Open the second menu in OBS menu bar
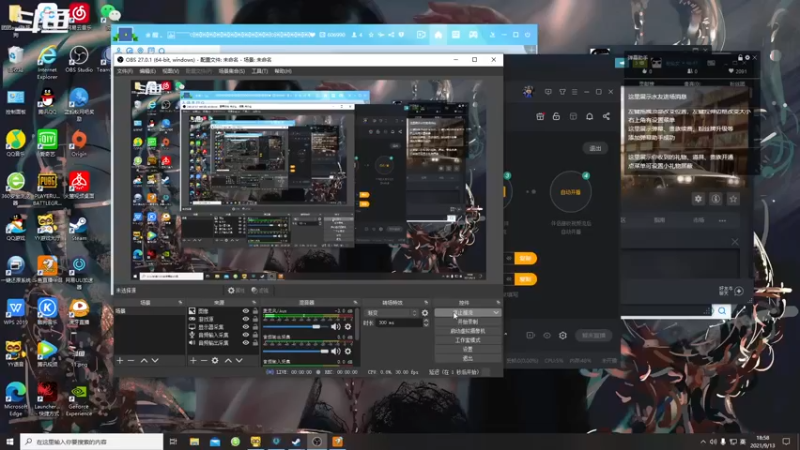 (x=147, y=71)
